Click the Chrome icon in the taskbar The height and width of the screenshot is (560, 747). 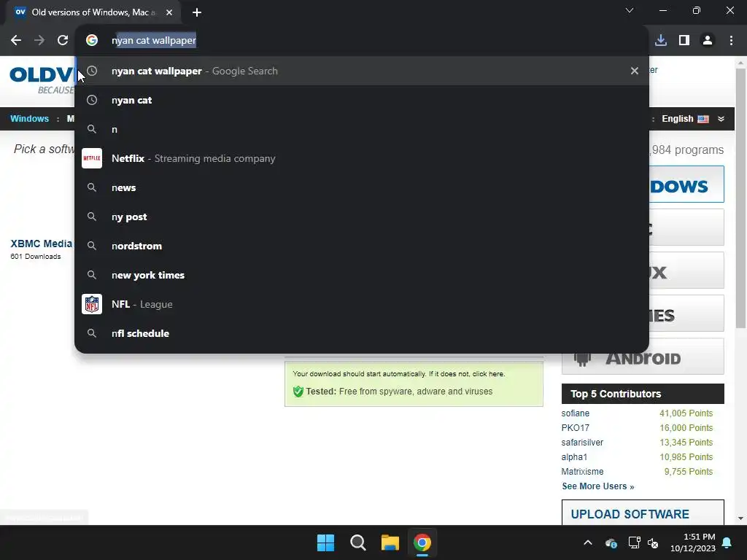[422, 542]
